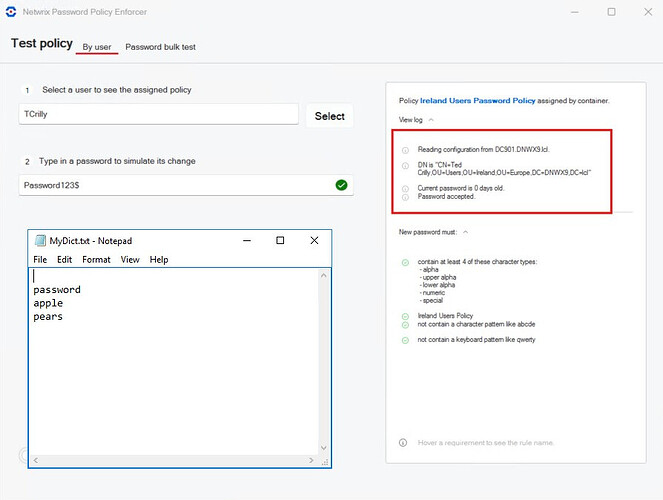Click green check beside 'contain at least 4' rule
Screen dimensions: 663x500
click(x=405, y=262)
